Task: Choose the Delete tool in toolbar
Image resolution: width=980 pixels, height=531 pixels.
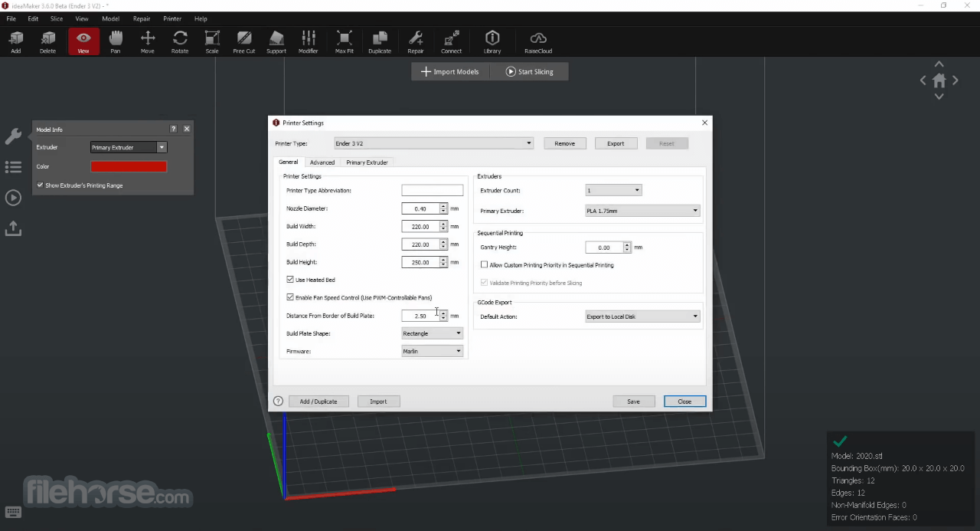Action: tap(47, 41)
